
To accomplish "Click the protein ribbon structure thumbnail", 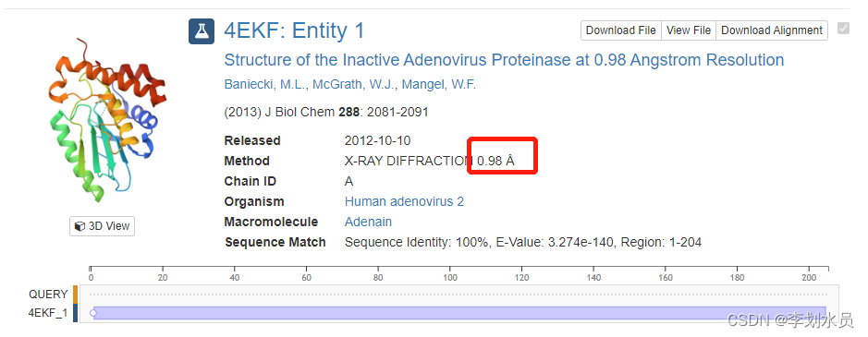I will coord(104,121).
